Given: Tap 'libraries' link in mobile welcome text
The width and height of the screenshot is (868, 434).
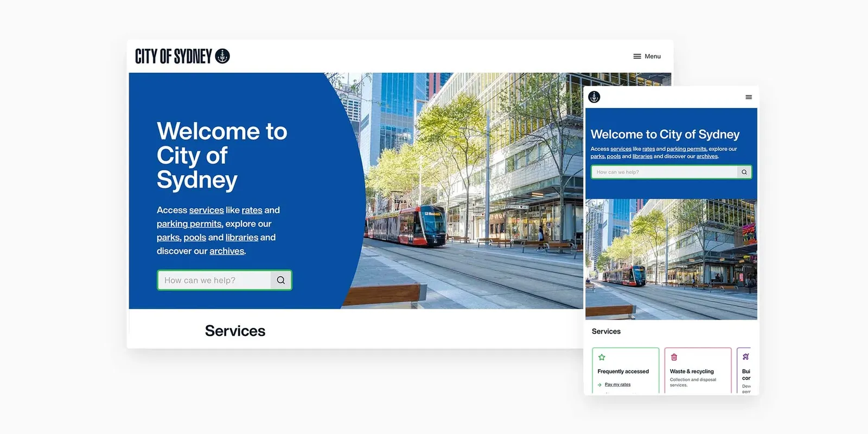Looking at the screenshot, I should click(642, 156).
